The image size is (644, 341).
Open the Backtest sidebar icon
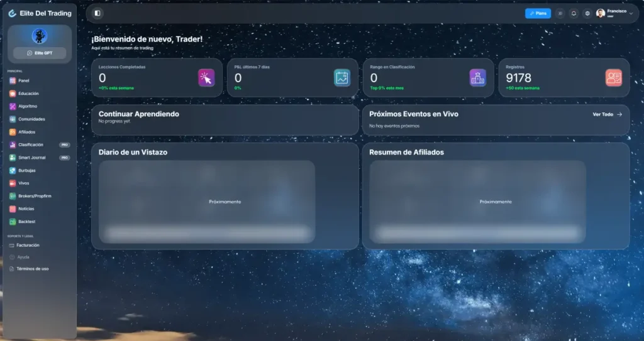point(13,222)
